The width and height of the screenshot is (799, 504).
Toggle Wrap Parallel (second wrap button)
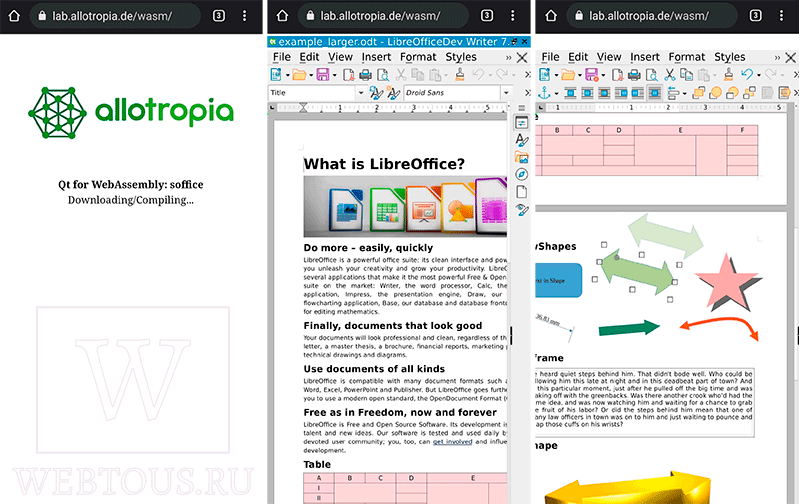pyautogui.click(x=587, y=93)
